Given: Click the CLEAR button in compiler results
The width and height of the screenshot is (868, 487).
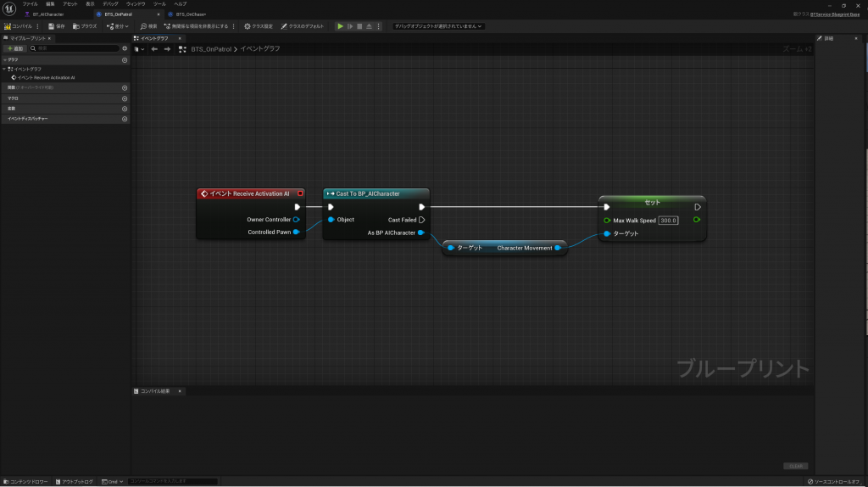Looking at the screenshot, I should point(795,466).
